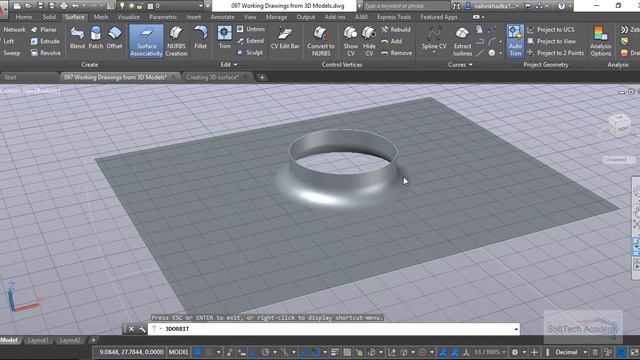Screen dimensions: 640x360
Task: Click the command line input field
Action: 335,329
